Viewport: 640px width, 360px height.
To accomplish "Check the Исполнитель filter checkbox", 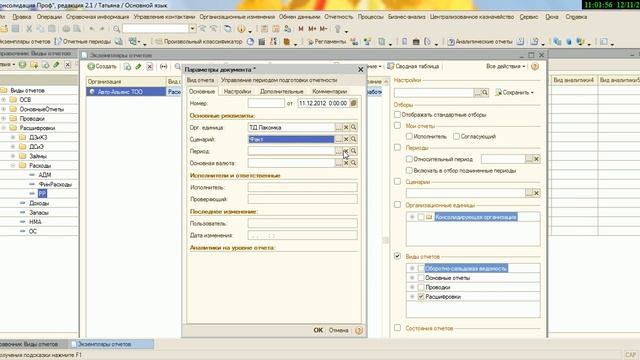I will [x=409, y=136].
